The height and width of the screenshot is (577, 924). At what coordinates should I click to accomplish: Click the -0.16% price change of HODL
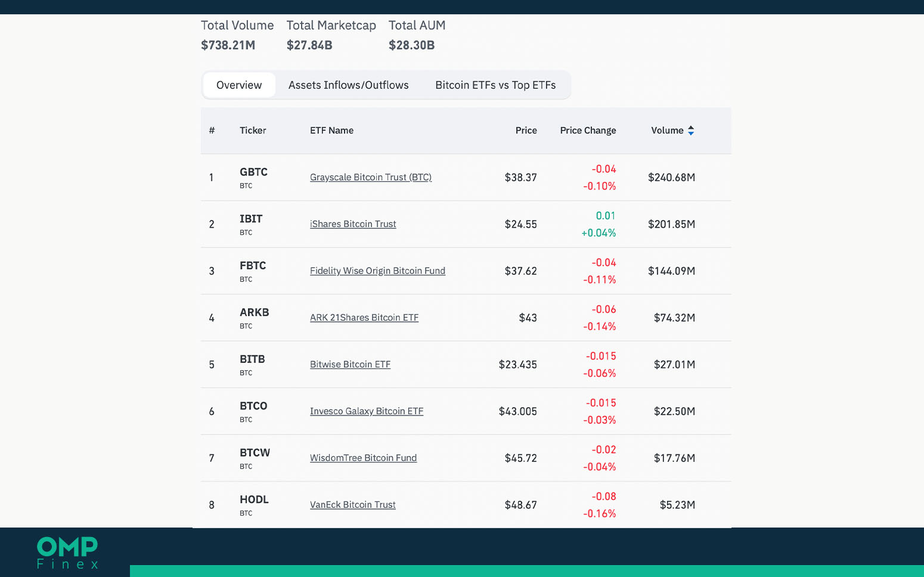(600, 514)
